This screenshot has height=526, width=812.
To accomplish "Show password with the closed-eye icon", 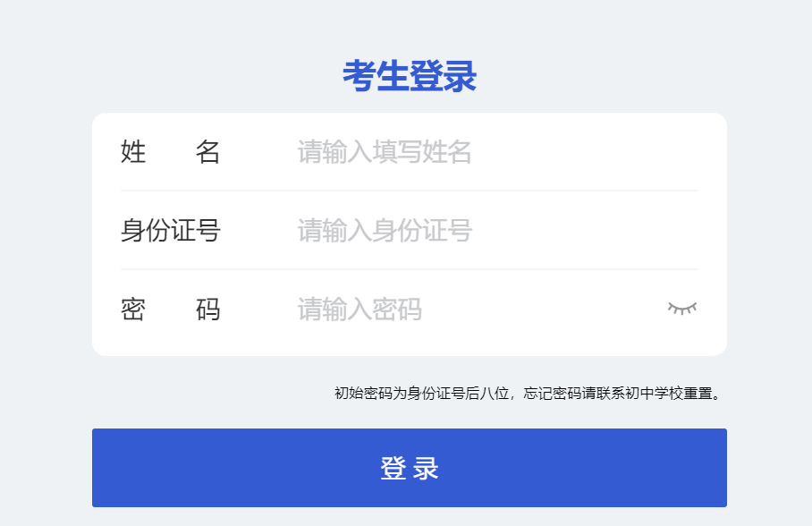I will 682,309.
